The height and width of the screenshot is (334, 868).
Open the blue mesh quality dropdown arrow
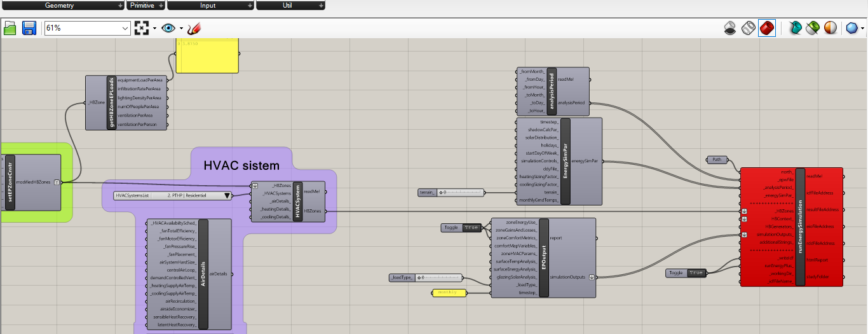(x=862, y=29)
